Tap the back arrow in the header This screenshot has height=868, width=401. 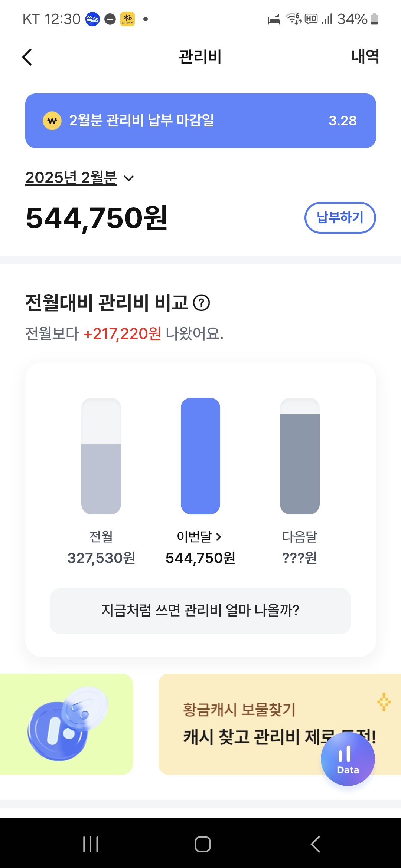[x=27, y=57]
